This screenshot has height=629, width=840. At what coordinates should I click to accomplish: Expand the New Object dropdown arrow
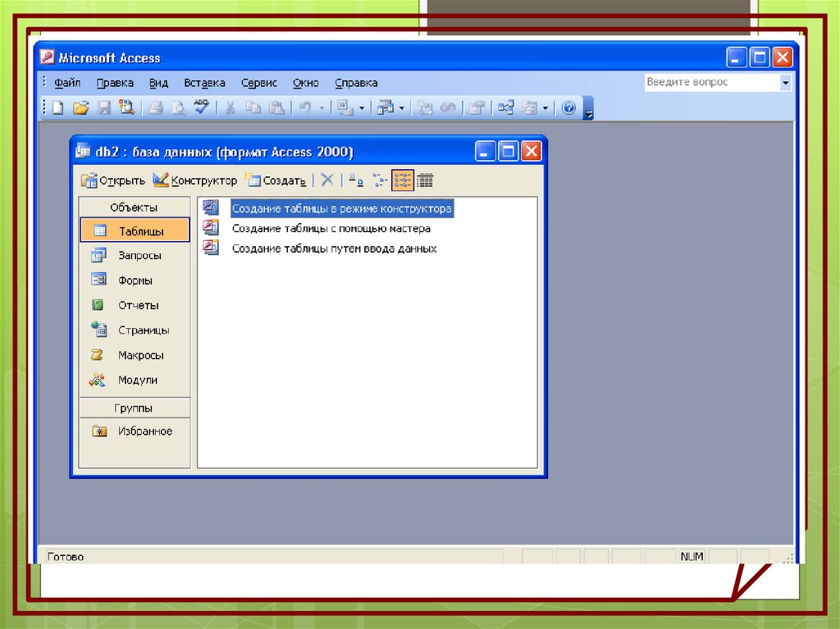click(546, 109)
